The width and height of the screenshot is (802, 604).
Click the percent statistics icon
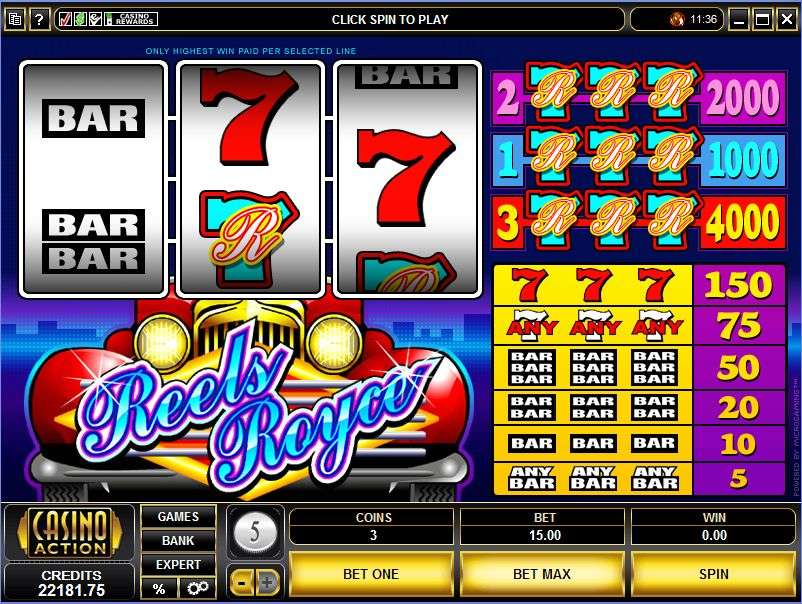[159, 588]
